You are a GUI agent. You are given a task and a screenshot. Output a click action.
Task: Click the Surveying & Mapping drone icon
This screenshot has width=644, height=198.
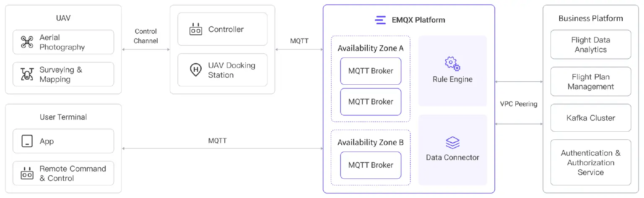point(27,74)
